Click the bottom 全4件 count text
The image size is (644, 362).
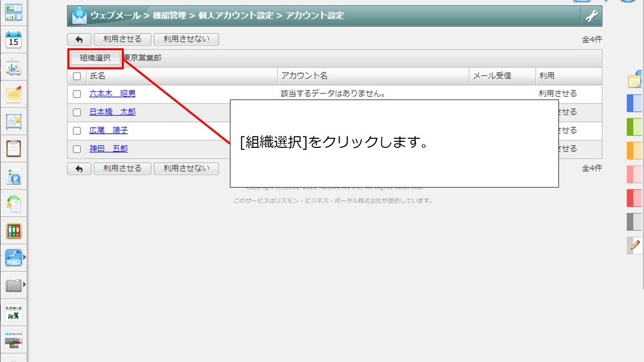point(592,168)
